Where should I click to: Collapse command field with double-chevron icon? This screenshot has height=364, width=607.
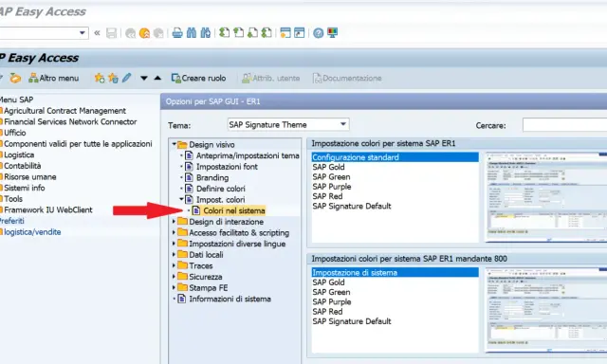point(97,33)
